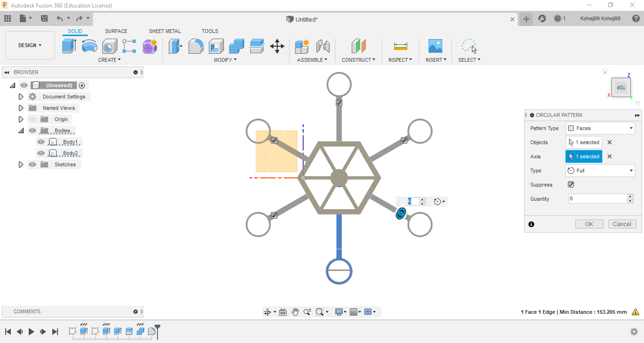Image resolution: width=644 pixels, height=343 pixels.
Task: Select the Combine tool in Modify
Action: [x=237, y=46]
